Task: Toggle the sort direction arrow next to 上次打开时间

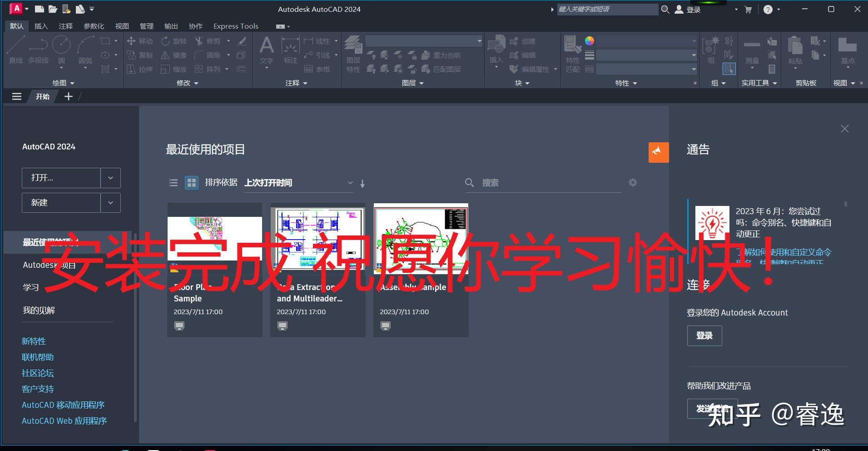Action: pos(362,183)
